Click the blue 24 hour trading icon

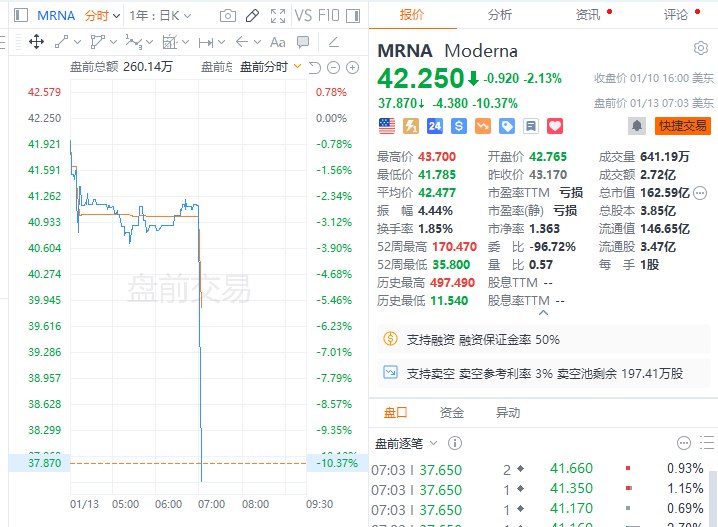coord(435,126)
